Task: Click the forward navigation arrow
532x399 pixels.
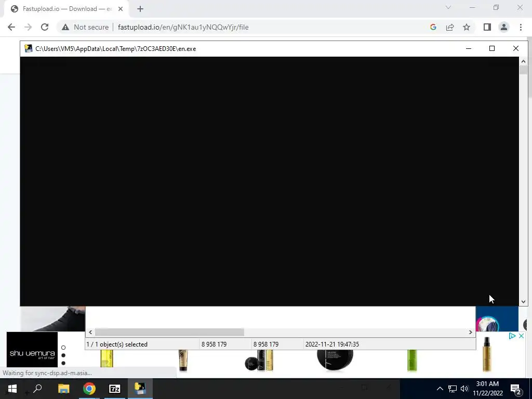Action: coord(28,27)
